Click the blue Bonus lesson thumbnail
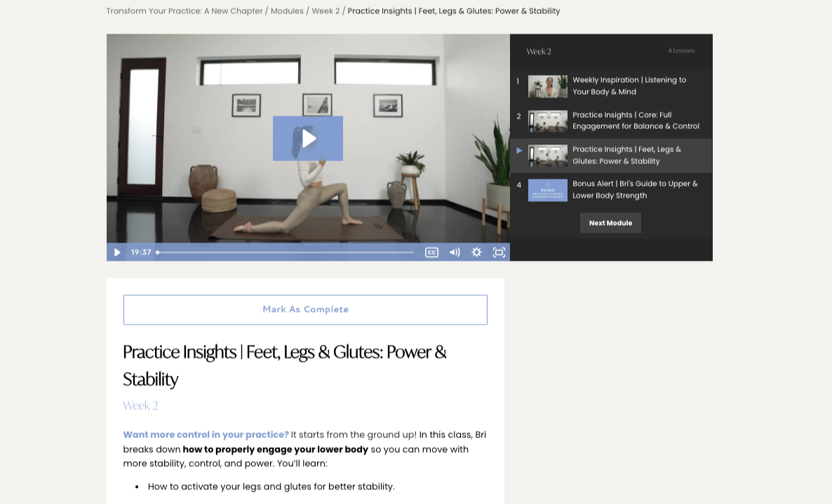 [x=548, y=190]
